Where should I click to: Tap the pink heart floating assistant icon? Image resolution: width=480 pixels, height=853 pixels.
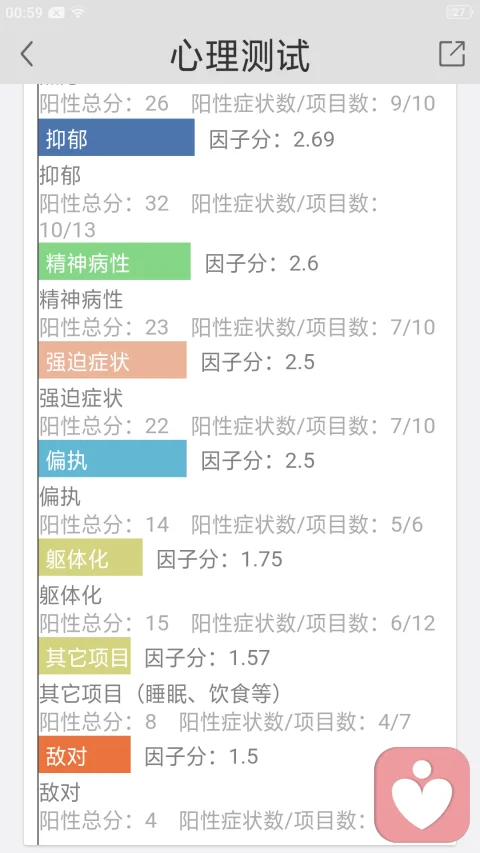(x=422, y=794)
